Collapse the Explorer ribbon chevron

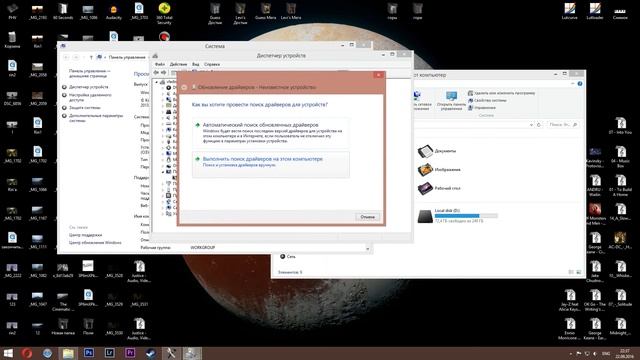coord(572,83)
